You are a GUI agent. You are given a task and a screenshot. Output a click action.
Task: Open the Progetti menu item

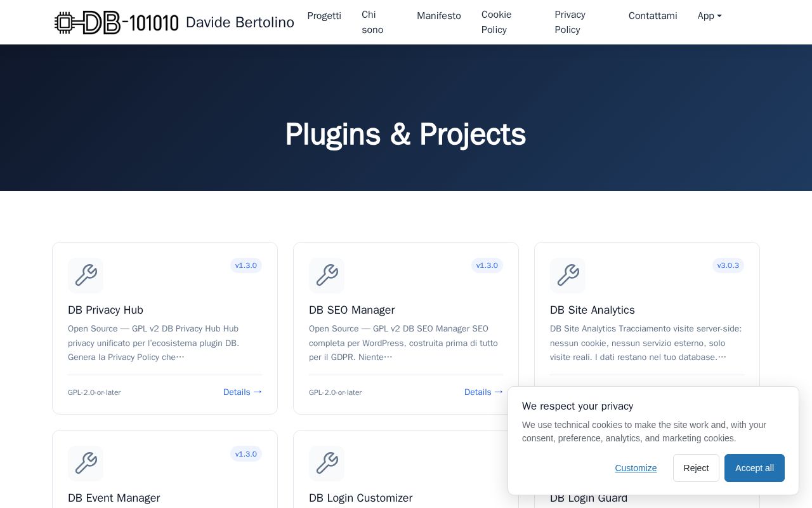324,16
